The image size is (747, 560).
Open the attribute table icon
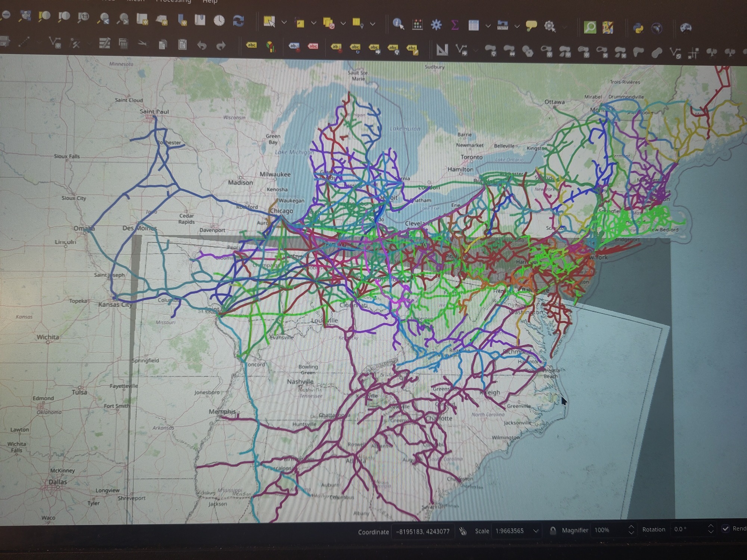(x=473, y=25)
